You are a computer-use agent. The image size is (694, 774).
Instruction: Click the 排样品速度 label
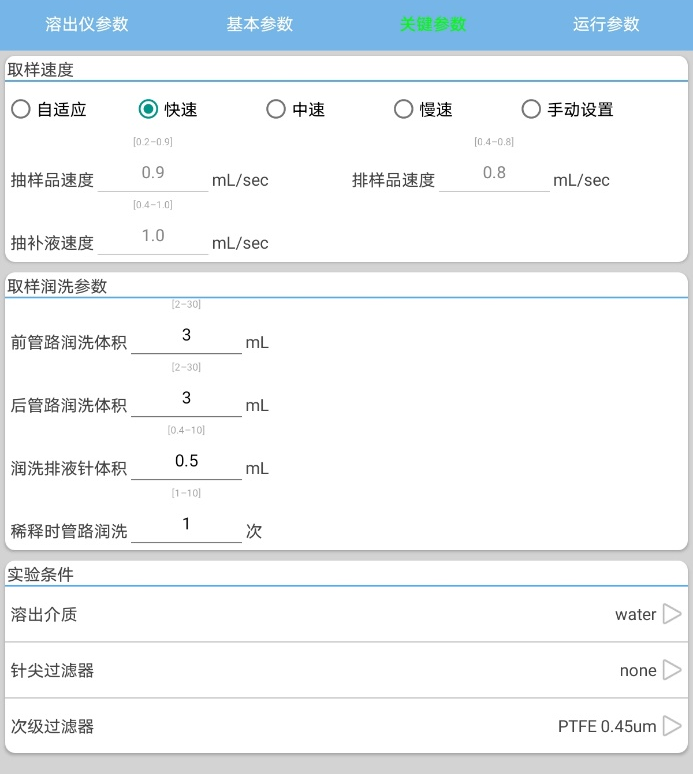tap(393, 180)
